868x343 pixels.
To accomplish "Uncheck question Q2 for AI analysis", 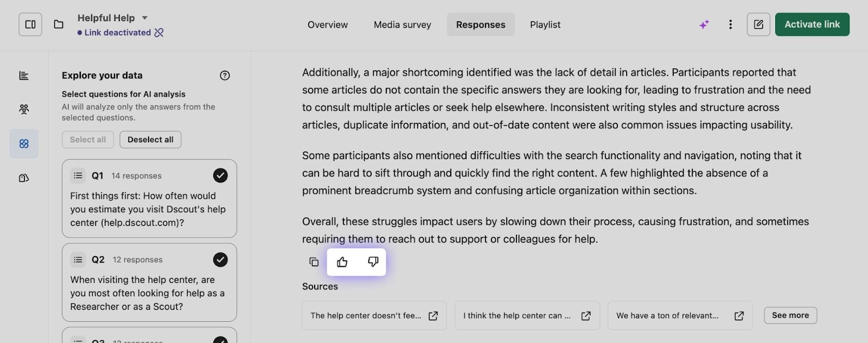I will tap(220, 259).
